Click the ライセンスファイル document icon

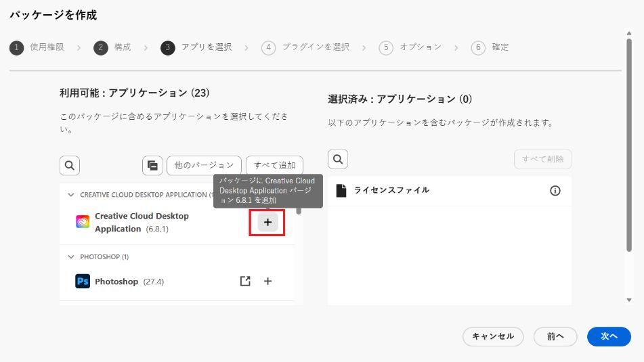(341, 190)
